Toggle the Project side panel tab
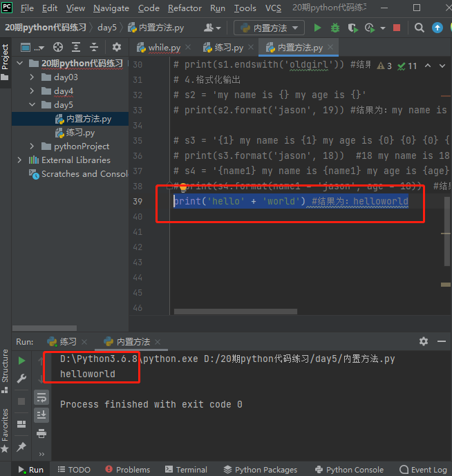Image resolution: width=452 pixels, height=476 pixels. (x=5, y=63)
